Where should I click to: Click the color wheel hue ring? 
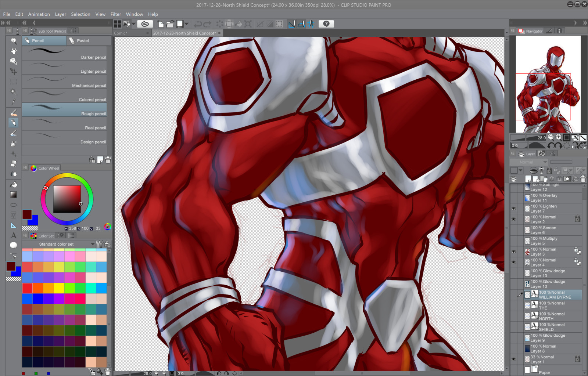[67, 176]
